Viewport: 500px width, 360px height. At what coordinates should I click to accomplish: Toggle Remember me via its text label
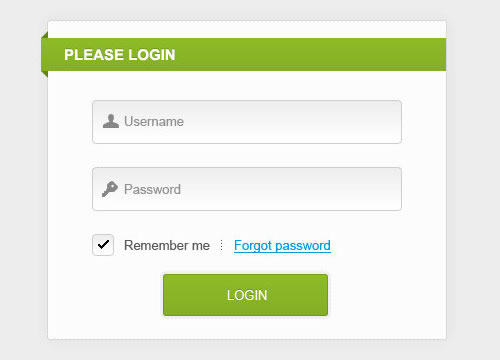167,246
